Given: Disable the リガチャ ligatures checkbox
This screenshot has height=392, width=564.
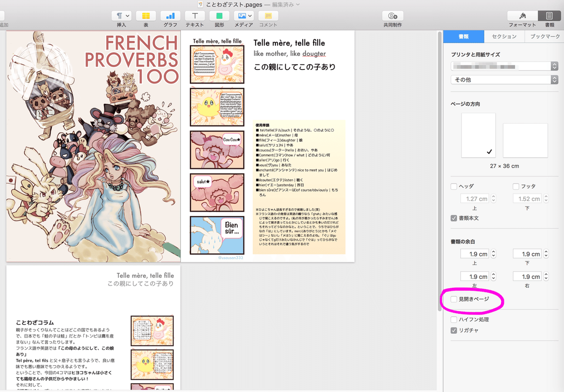Looking at the screenshot, I should [454, 331].
